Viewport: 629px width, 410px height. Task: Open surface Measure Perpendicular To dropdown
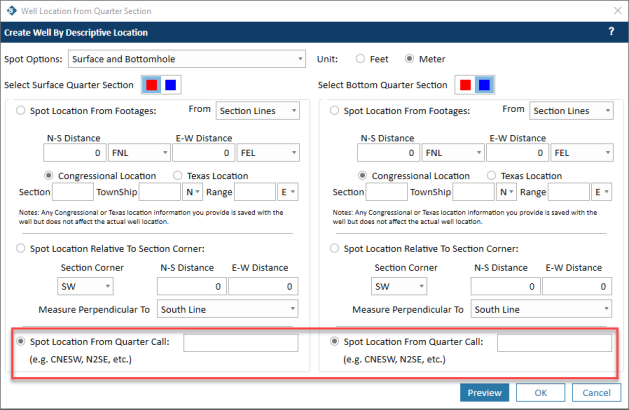click(x=227, y=309)
